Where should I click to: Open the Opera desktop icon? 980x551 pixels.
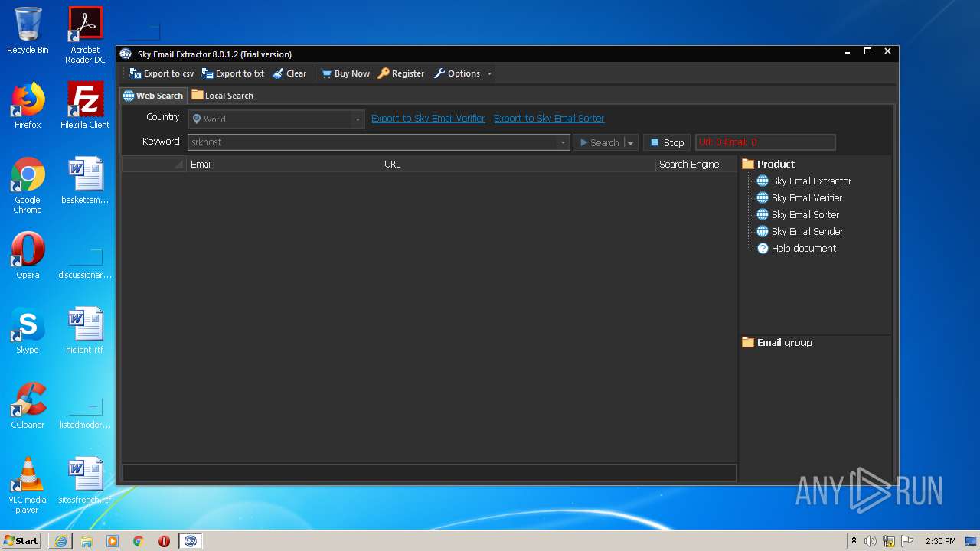click(x=28, y=256)
